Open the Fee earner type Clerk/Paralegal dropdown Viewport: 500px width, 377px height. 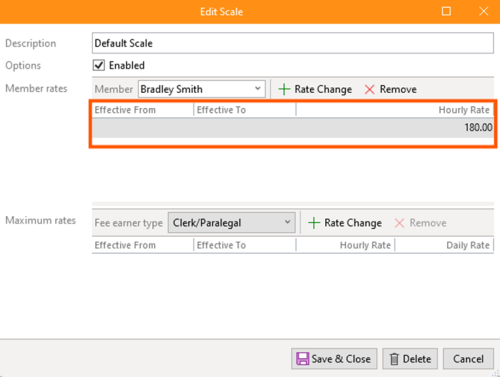(x=232, y=223)
